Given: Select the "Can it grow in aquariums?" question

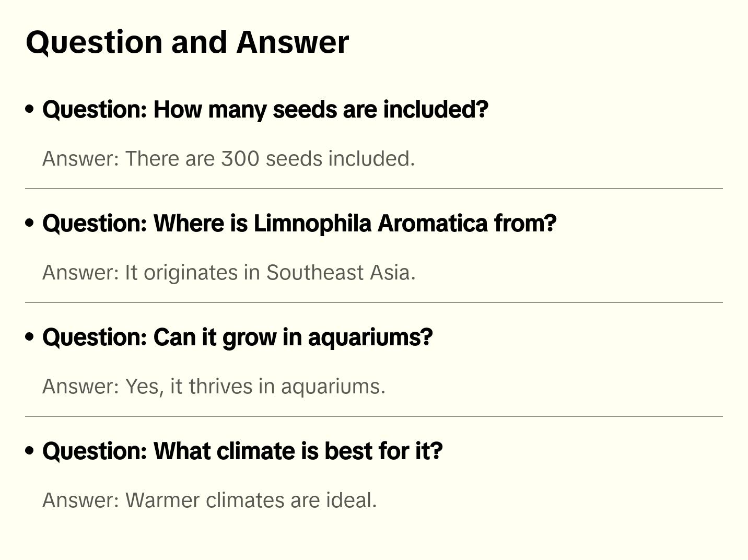Looking at the screenshot, I should [x=238, y=337].
